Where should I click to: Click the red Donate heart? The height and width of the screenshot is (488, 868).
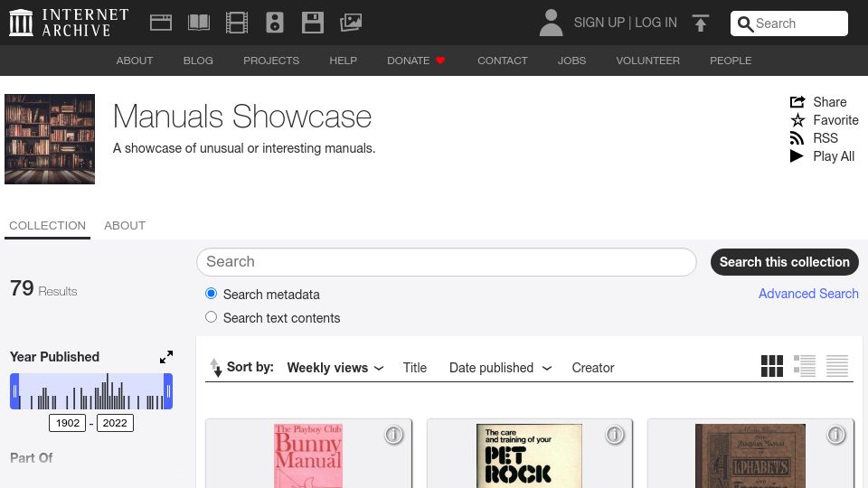coord(440,61)
